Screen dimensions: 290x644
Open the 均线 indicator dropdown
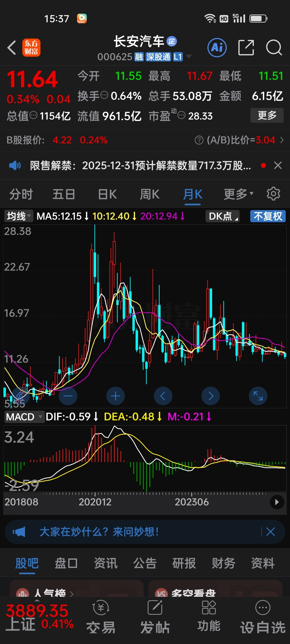click(19, 216)
